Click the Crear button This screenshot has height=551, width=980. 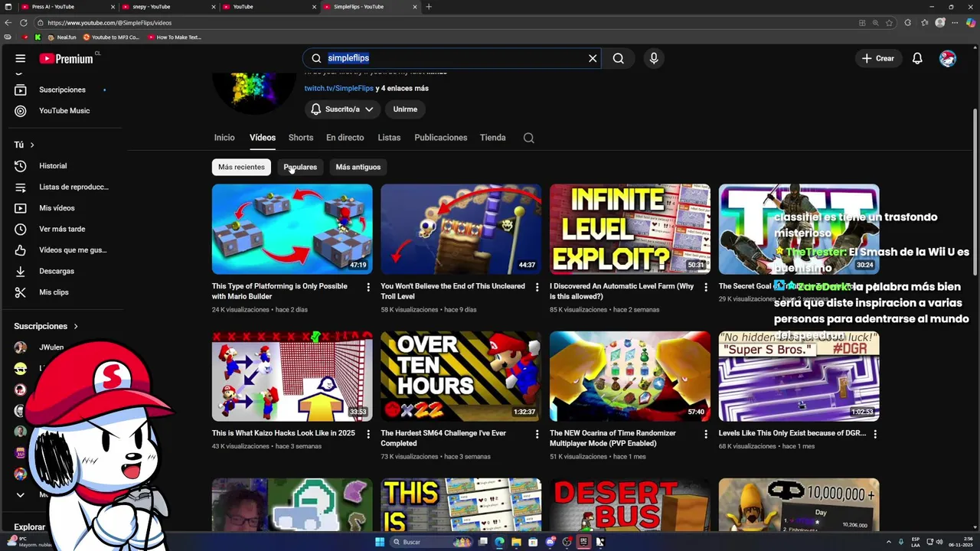877,58
